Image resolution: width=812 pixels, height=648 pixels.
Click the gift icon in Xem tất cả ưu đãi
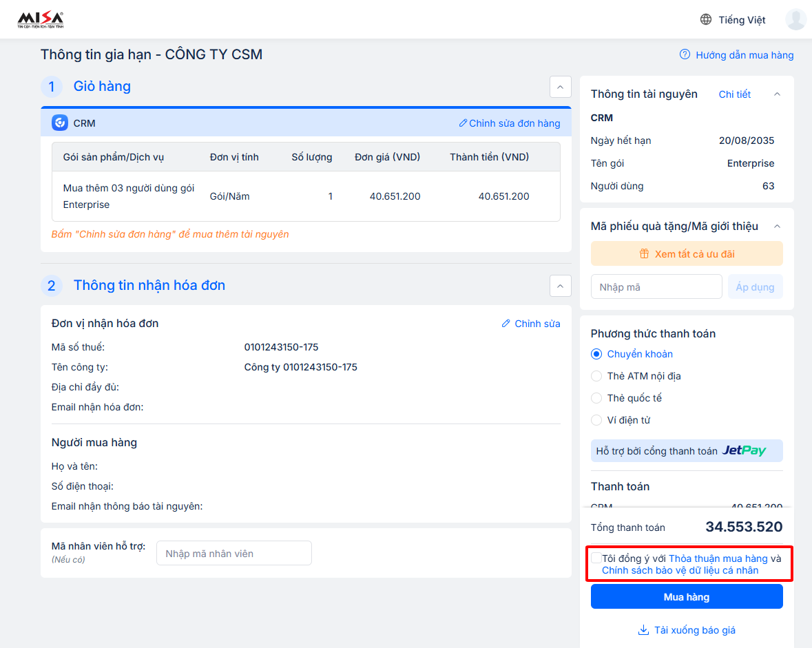click(644, 254)
